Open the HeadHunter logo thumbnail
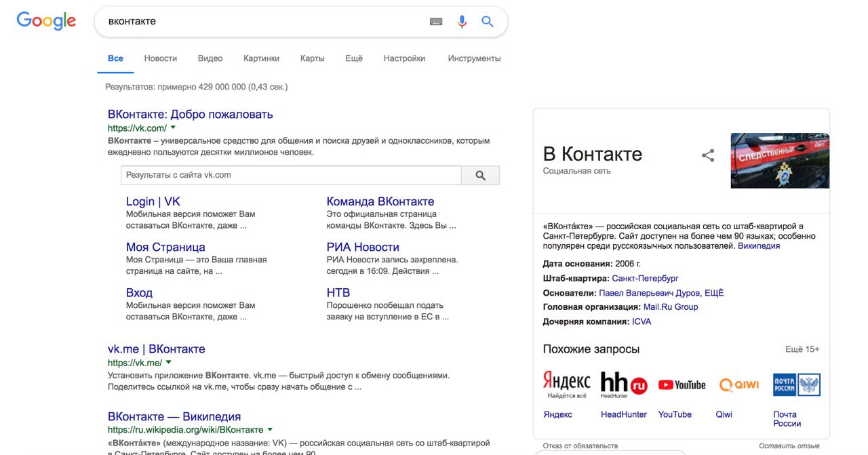 (x=624, y=384)
